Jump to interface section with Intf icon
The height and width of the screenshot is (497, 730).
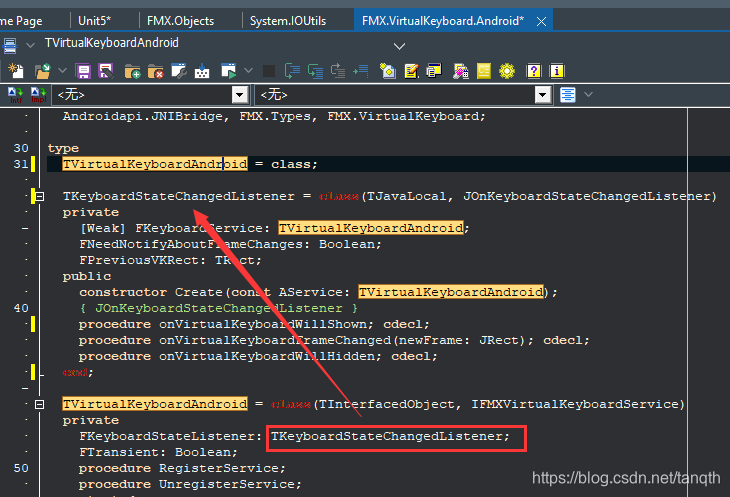[x=15, y=95]
